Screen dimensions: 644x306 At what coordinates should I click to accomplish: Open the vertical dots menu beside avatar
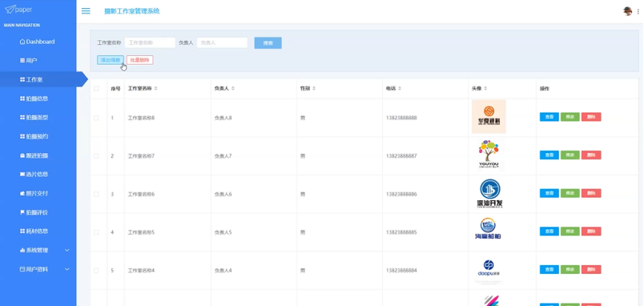click(638, 11)
